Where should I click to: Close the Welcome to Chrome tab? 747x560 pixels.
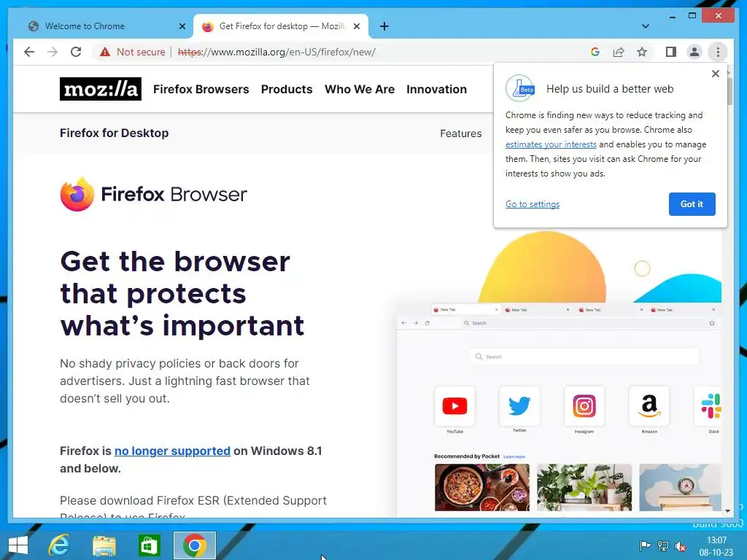[182, 26]
